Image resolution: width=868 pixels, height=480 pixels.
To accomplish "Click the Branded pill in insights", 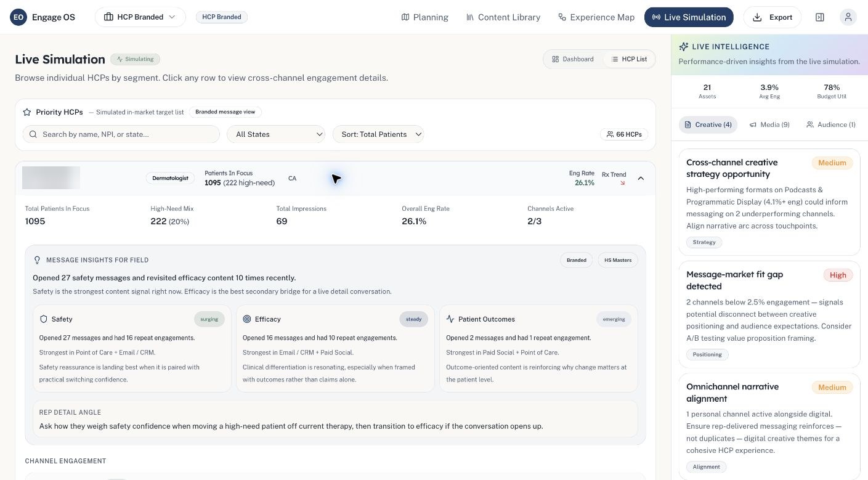I will coord(577,260).
